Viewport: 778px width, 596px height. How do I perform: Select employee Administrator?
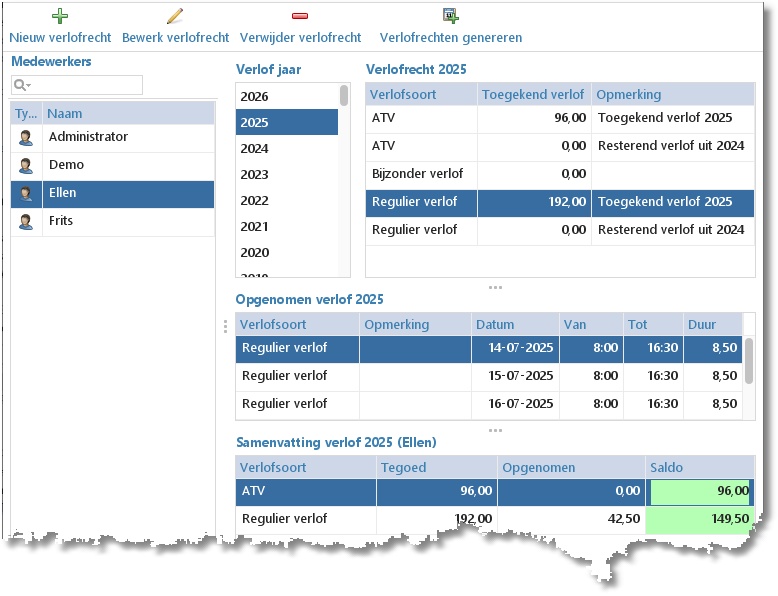113,137
